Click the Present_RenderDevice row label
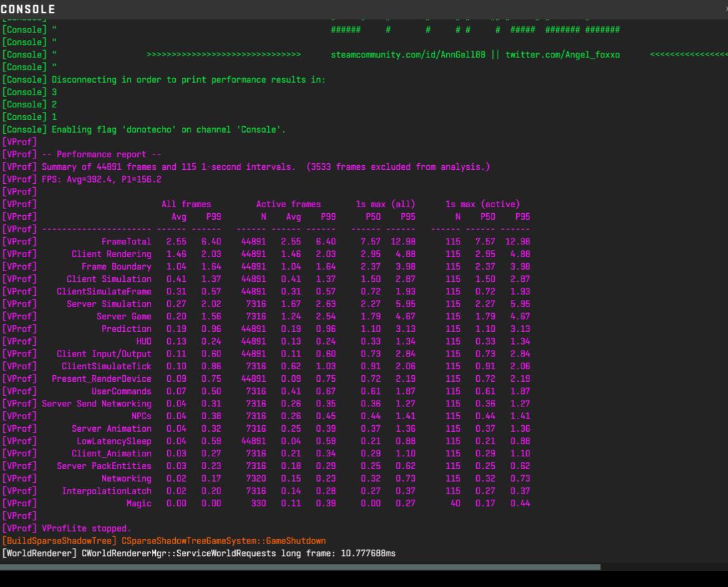 coord(101,379)
